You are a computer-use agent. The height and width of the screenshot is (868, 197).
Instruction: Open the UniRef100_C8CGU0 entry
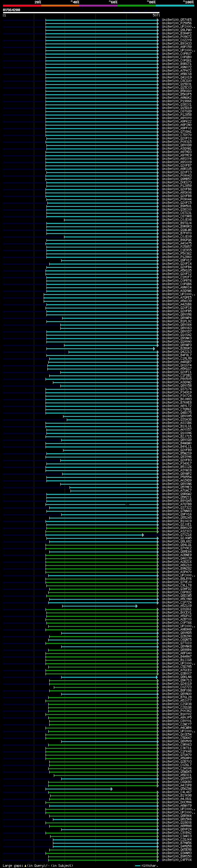(x=177, y=81)
